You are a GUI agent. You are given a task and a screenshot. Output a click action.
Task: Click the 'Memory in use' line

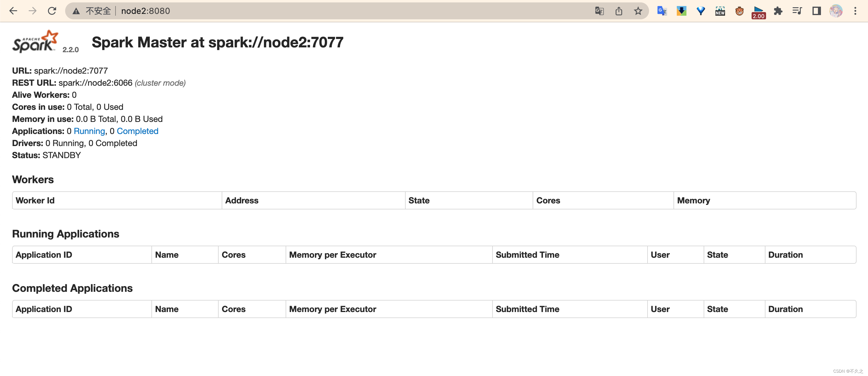tap(87, 119)
